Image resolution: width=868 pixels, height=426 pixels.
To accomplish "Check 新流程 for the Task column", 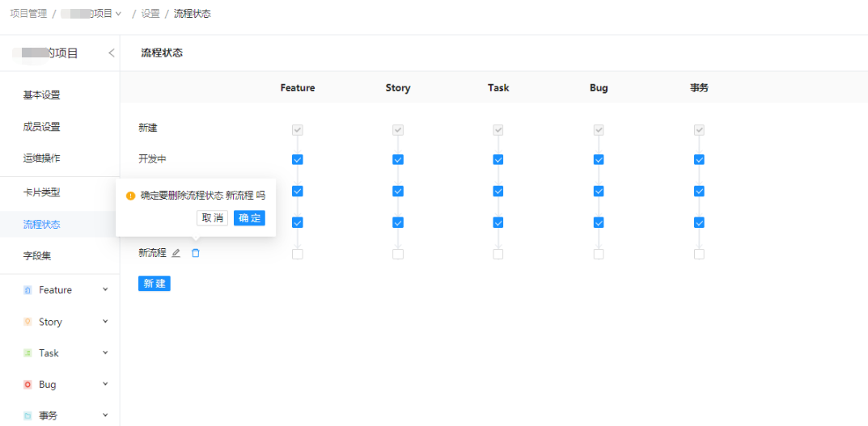I will [498, 254].
